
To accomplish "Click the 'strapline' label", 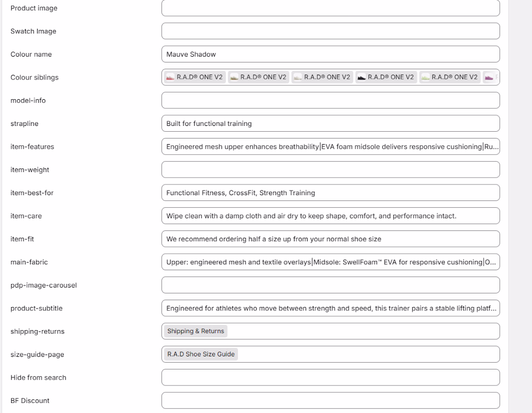I will point(25,123).
